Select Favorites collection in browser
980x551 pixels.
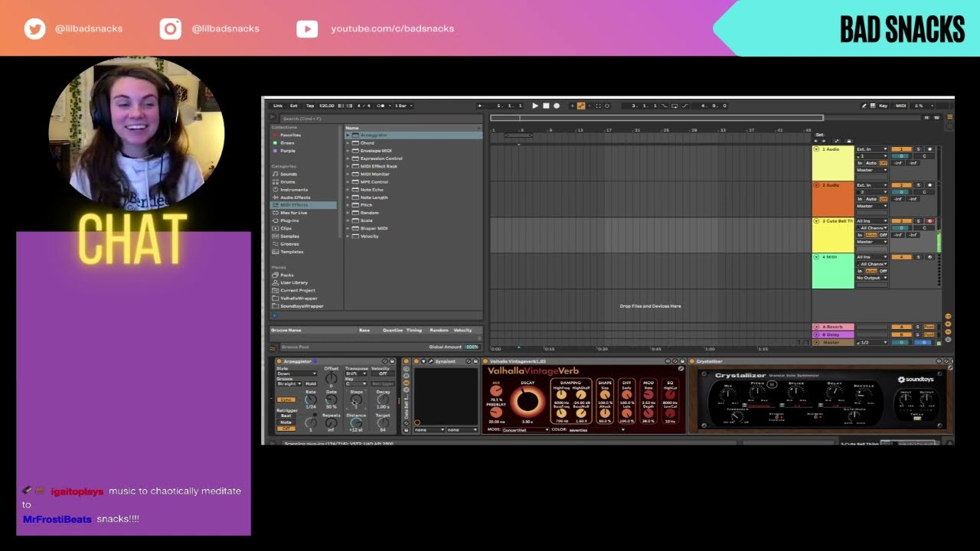coord(291,135)
